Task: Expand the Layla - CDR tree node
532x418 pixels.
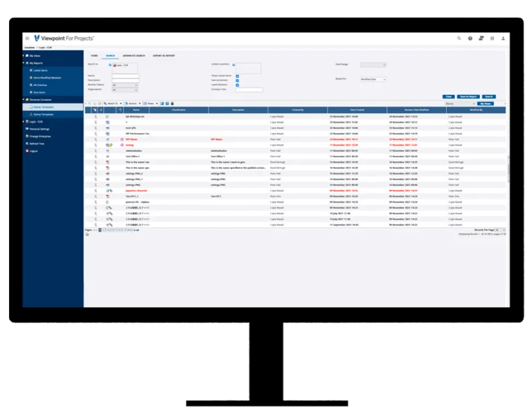Action: 24,121
